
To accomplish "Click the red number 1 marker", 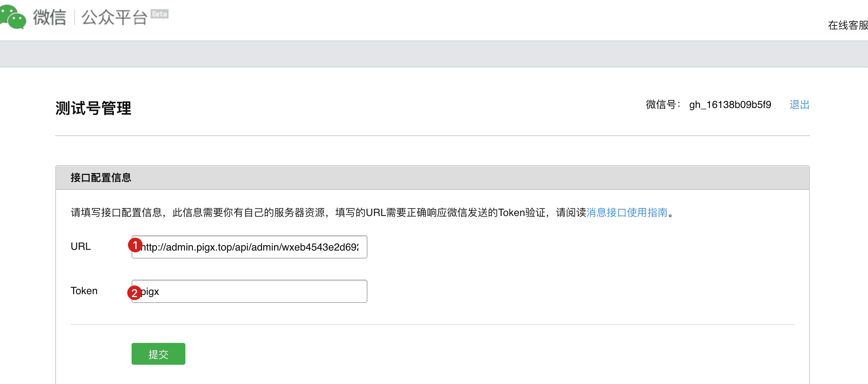I will 135,245.
